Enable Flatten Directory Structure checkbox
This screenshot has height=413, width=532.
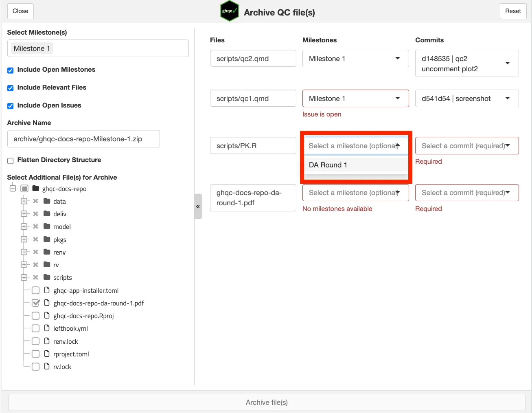click(11, 160)
